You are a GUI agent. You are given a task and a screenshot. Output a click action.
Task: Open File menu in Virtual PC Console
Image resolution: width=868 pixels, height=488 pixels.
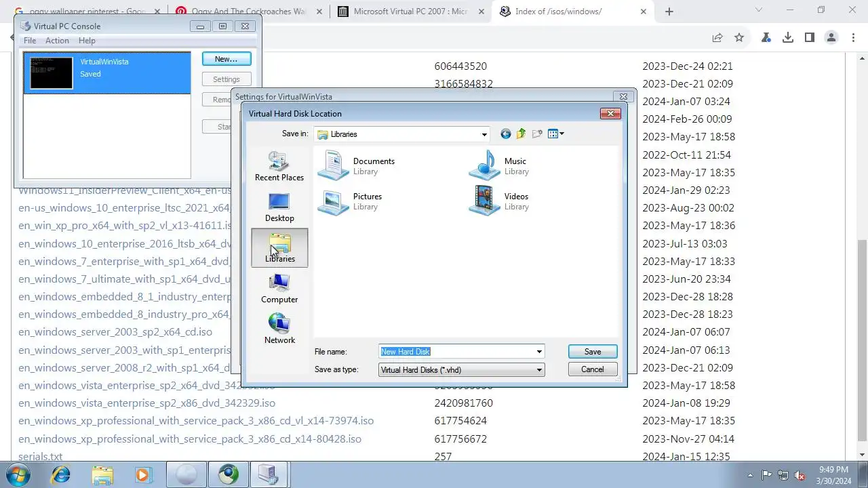point(30,41)
